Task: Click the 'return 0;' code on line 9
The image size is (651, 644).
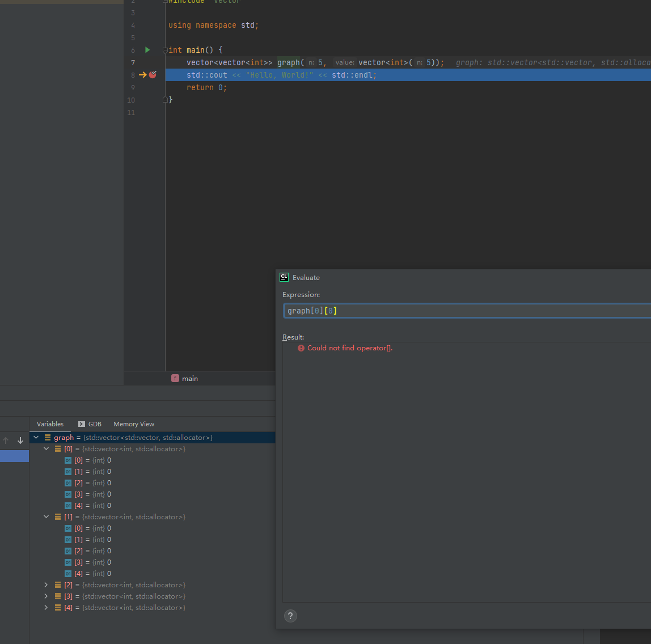Action: click(x=206, y=87)
